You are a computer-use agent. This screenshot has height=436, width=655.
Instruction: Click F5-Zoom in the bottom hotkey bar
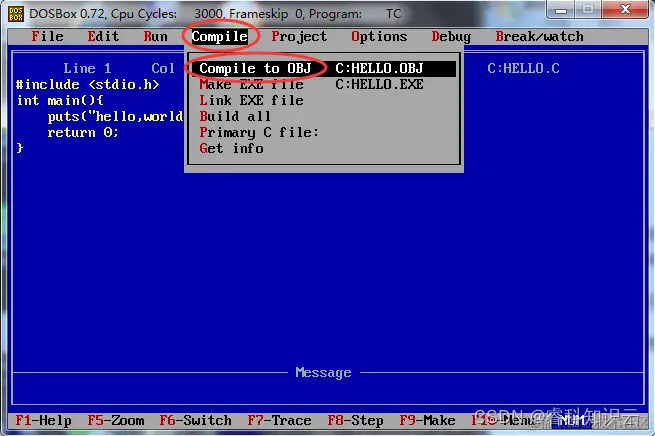116,421
